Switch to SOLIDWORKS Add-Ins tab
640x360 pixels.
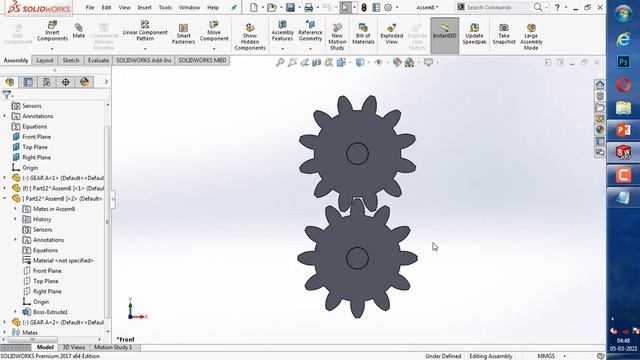click(x=144, y=60)
